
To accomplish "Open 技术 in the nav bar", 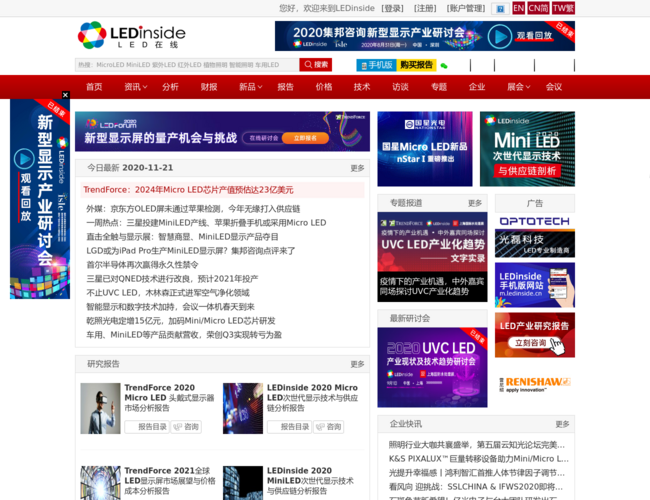I will (x=362, y=87).
